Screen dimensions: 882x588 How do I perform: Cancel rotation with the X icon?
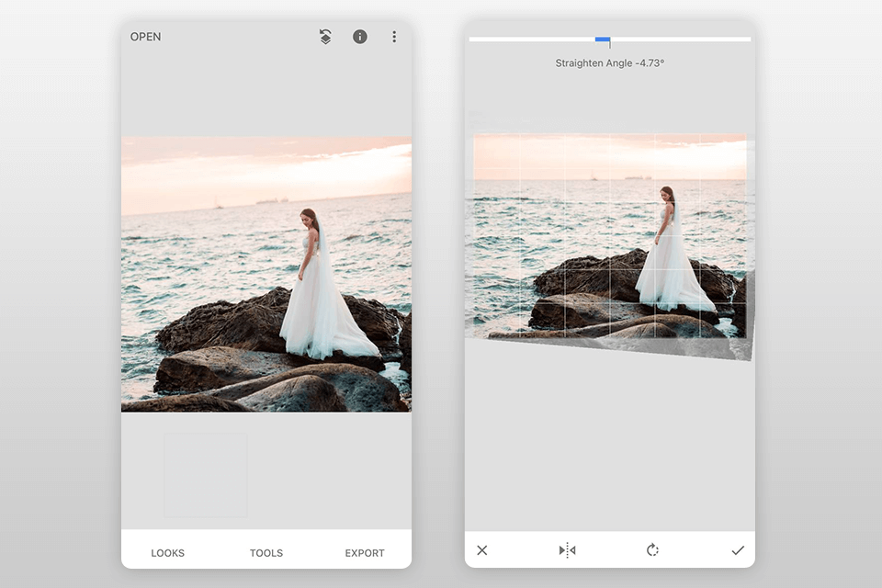pyautogui.click(x=482, y=549)
